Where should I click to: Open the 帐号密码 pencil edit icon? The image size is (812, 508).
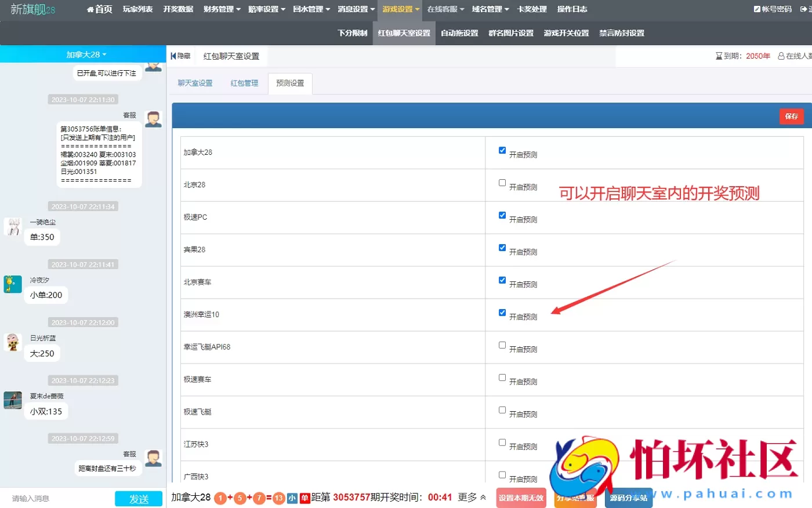[x=756, y=9]
